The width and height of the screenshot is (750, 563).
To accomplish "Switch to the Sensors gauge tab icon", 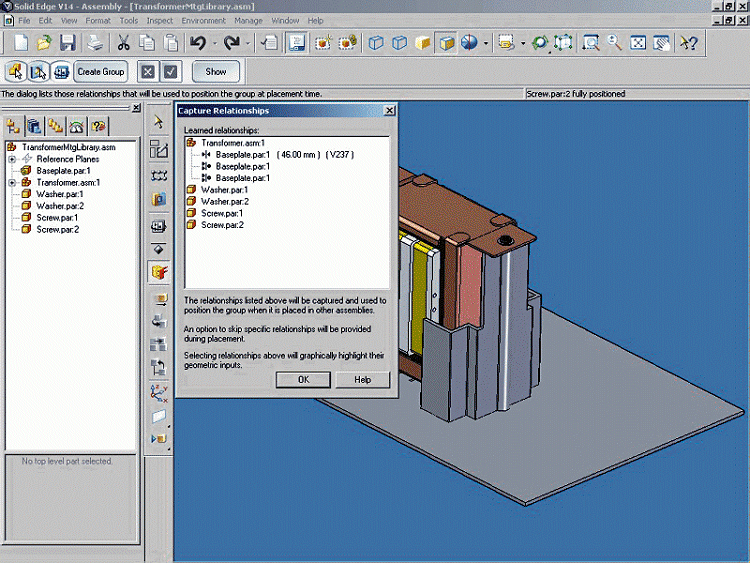I will coord(77,126).
